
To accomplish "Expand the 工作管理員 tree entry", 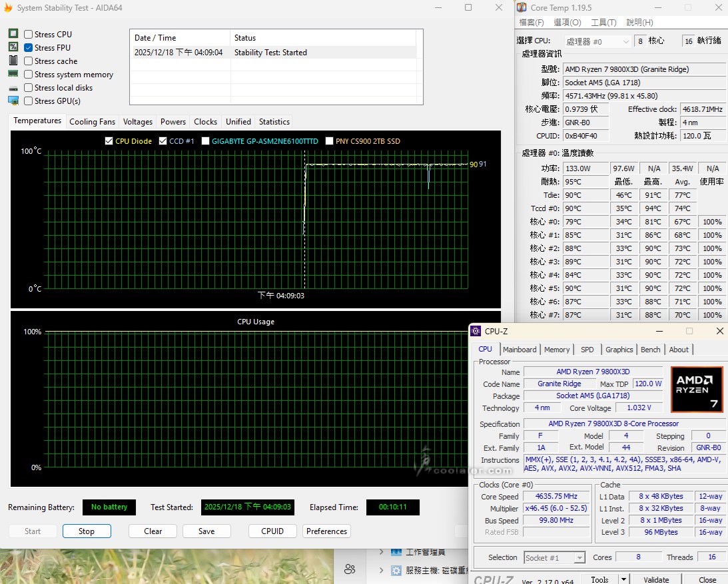I will pyautogui.click(x=381, y=552).
